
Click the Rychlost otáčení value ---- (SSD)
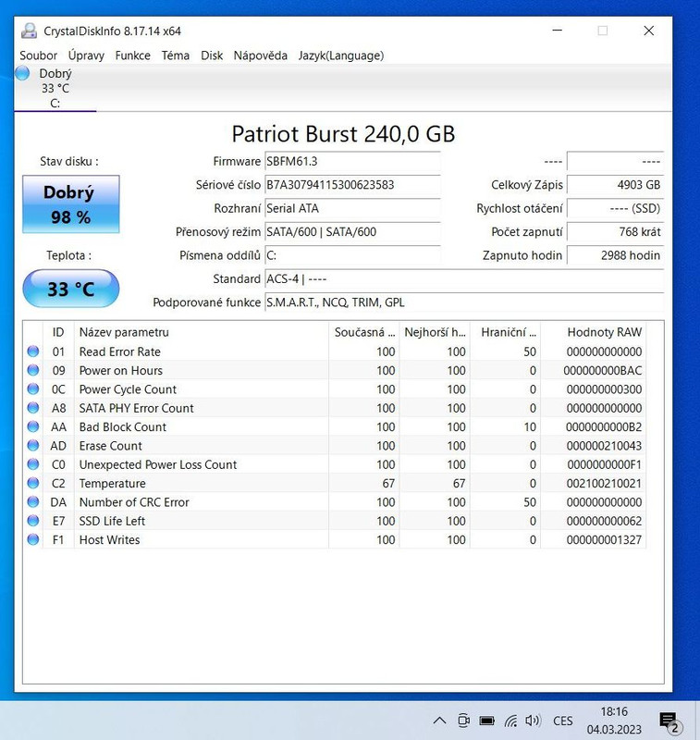click(x=615, y=209)
